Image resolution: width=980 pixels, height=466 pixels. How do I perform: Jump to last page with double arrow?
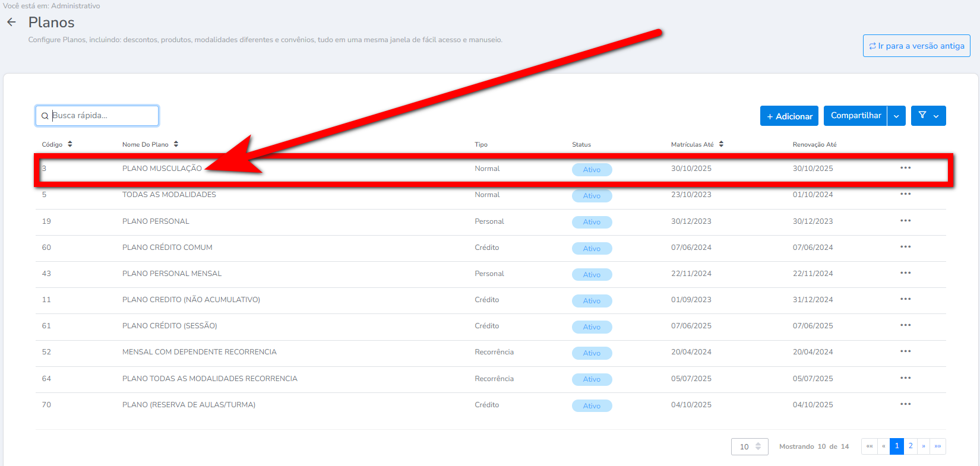click(938, 446)
